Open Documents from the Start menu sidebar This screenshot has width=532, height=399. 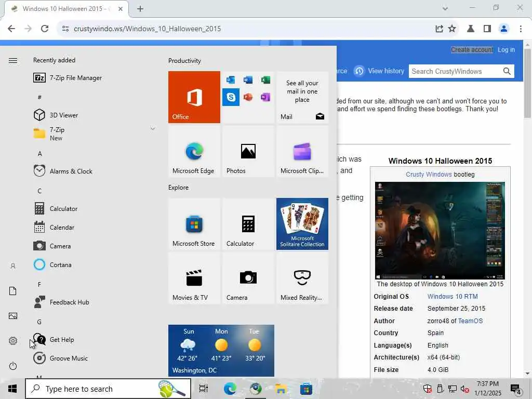point(13,291)
